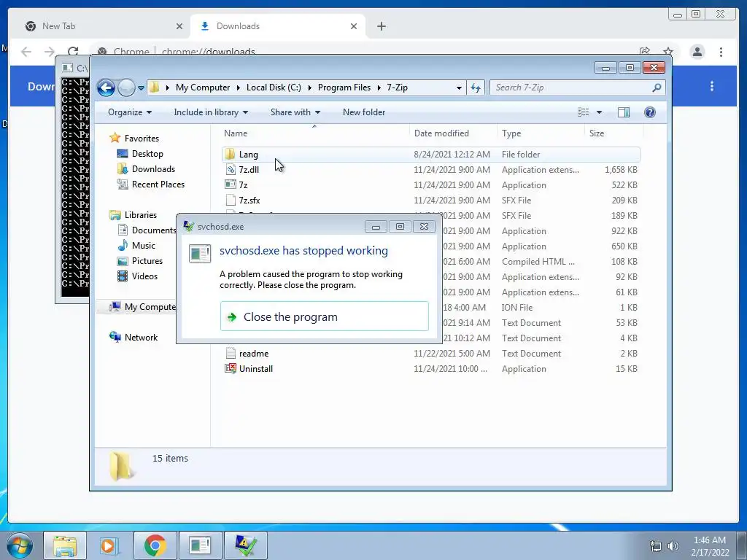Click the taskbar clock
Image resolution: width=747 pixels, height=560 pixels.
[x=710, y=546]
